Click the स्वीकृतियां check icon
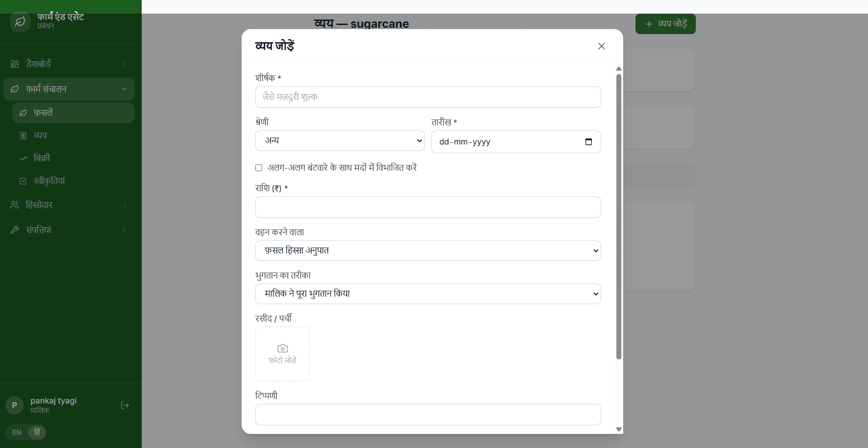This screenshot has height=448, width=868. (x=23, y=181)
